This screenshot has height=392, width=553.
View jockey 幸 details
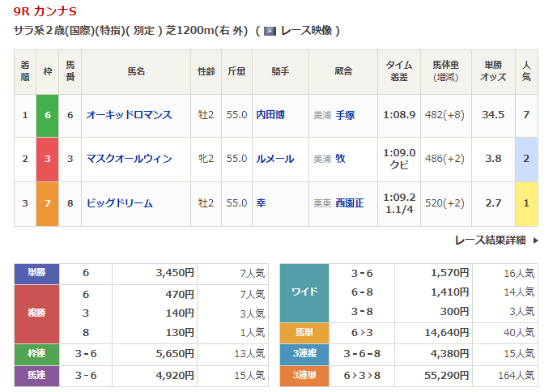coord(261,203)
